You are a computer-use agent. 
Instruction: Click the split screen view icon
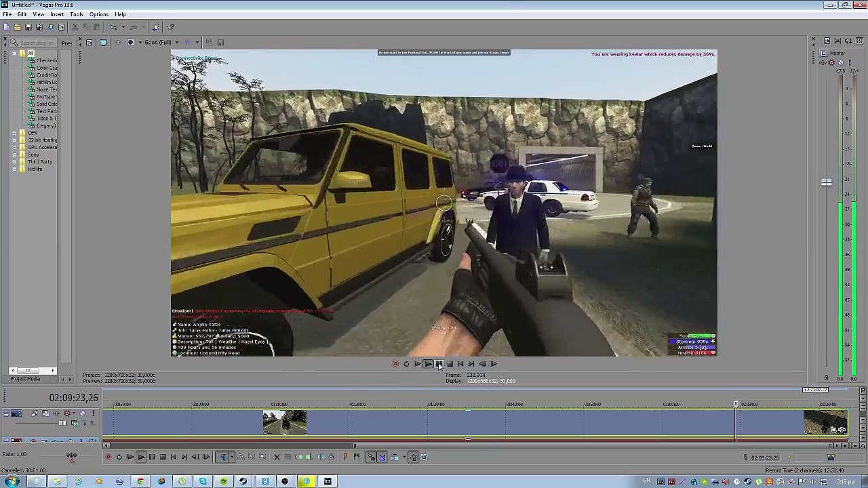click(130, 42)
